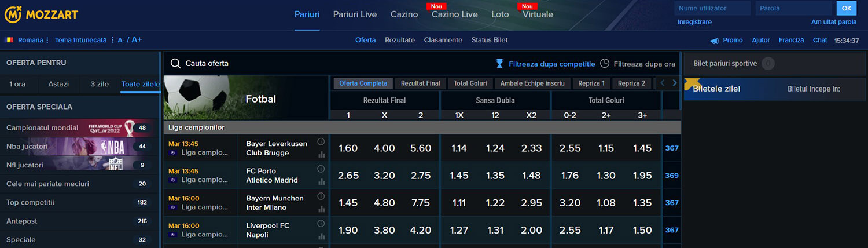Screen dimensions: 868x248
Task: Filter offer to 1 ora
Action: pyautogui.click(x=17, y=84)
